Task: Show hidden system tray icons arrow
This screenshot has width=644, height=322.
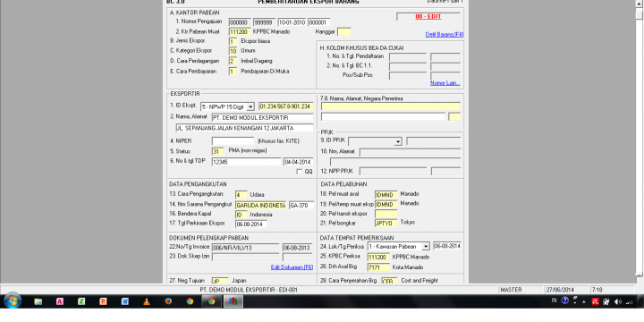Action: coord(583,302)
